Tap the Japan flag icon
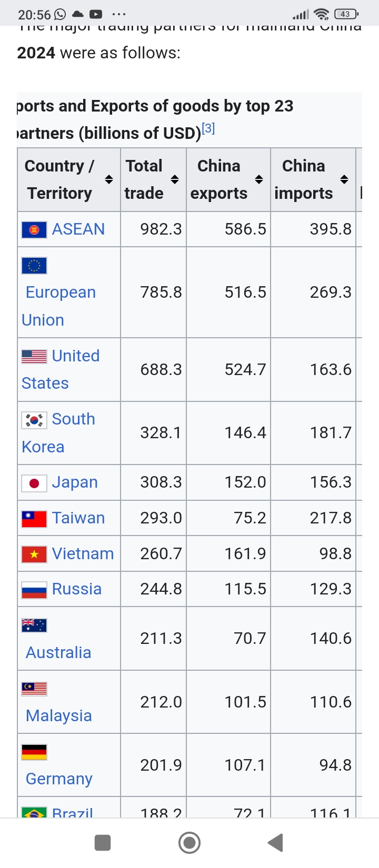Image resolution: width=379 pixels, height=868 pixels. (x=34, y=483)
